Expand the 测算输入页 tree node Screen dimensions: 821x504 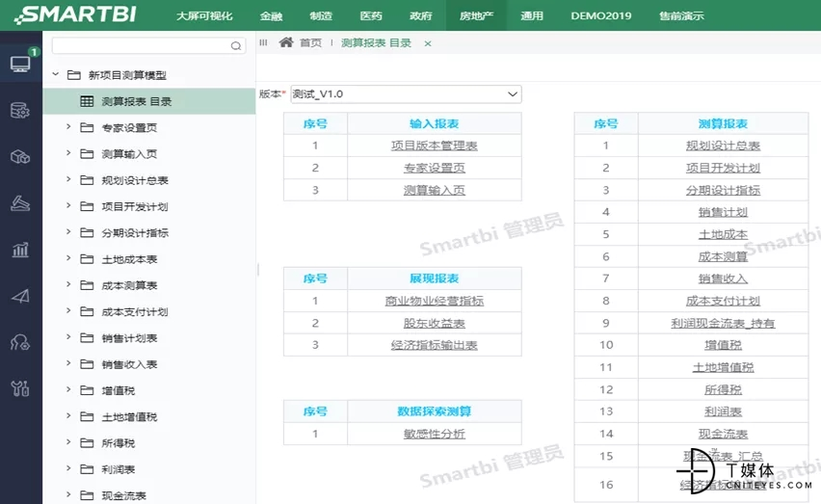point(68,153)
